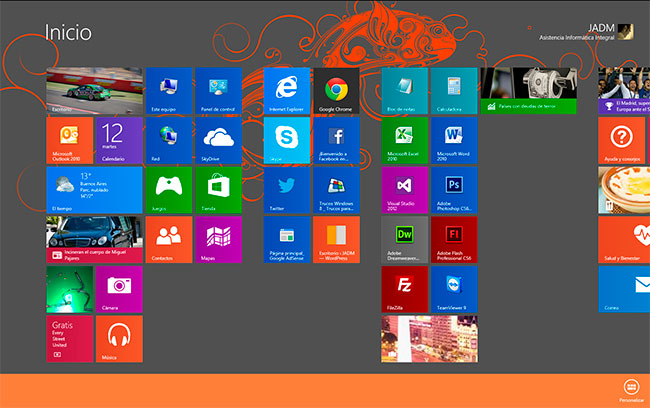Open news tile about Miguel Pajares
The image size is (650, 408).
pyautogui.click(x=95, y=240)
